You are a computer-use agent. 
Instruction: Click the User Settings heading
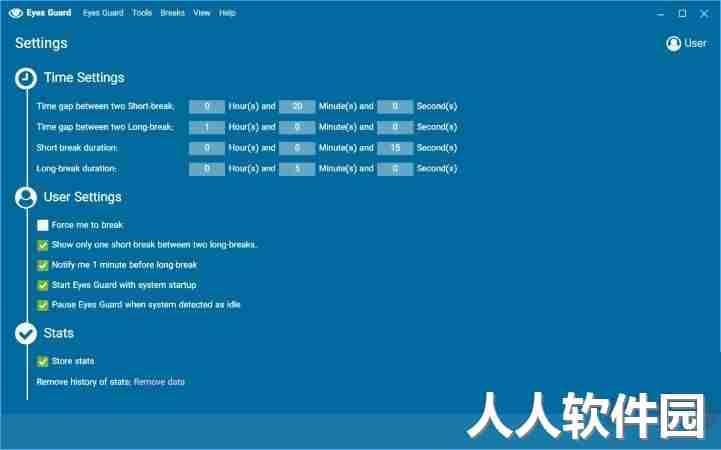[x=83, y=197]
